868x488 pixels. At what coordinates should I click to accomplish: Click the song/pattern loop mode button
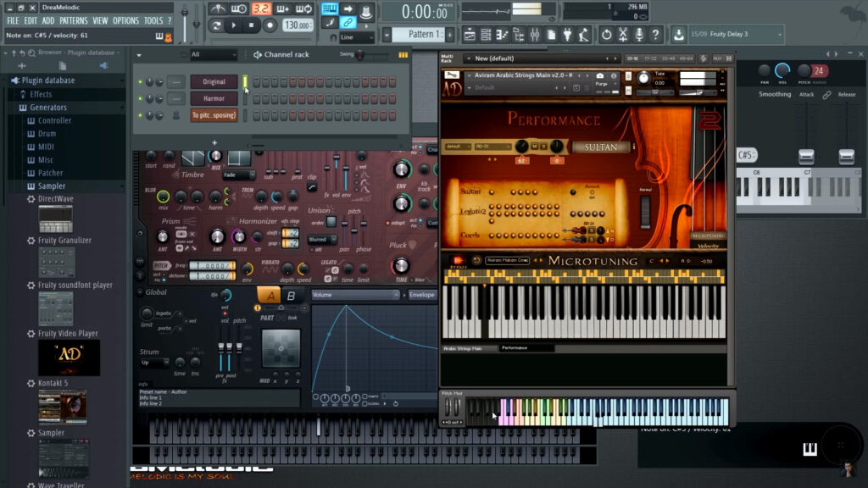tap(216, 25)
